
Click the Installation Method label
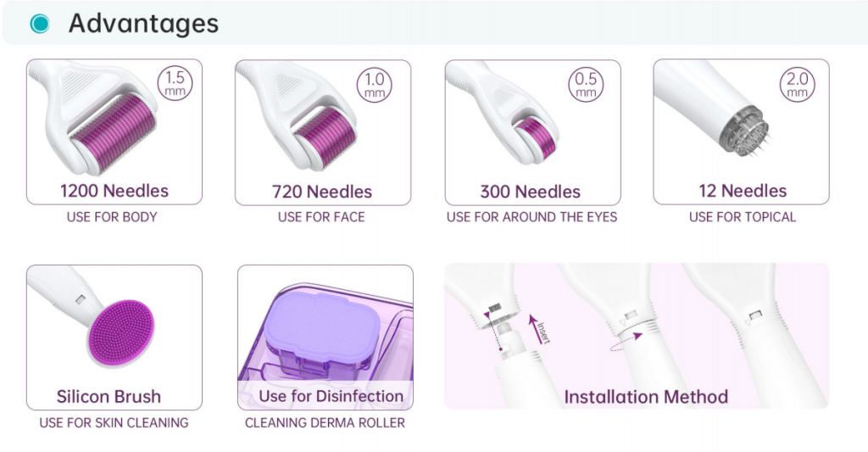[x=646, y=397]
